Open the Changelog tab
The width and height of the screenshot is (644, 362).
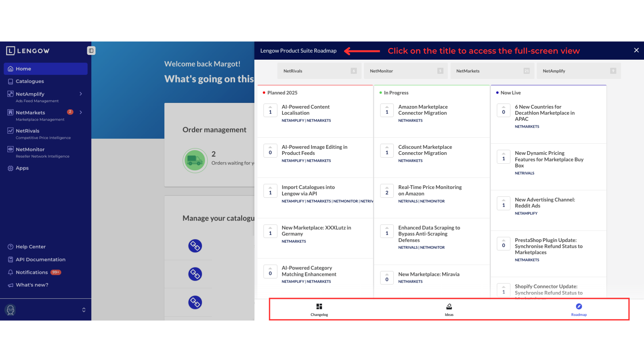[x=319, y=309]
